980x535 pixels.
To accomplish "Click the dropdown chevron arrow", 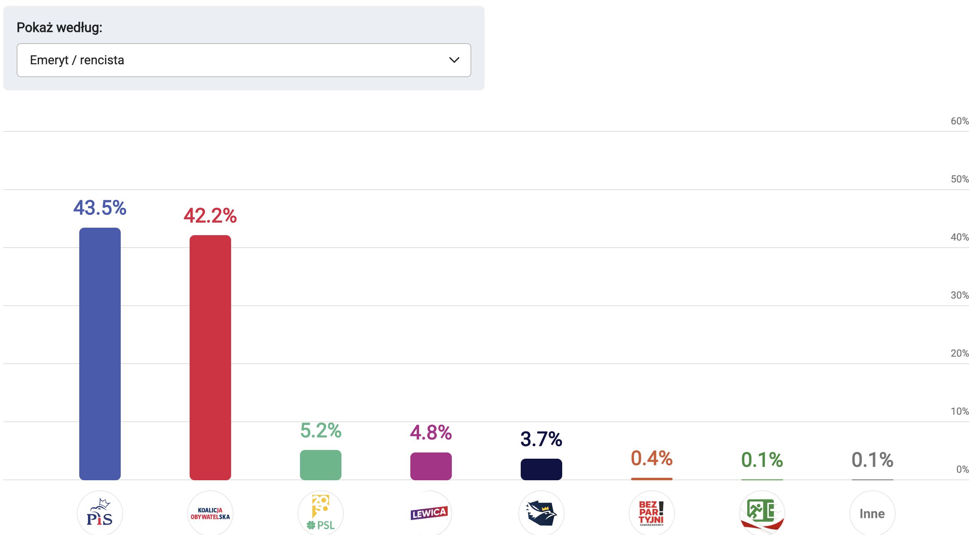I will [454, 60].
